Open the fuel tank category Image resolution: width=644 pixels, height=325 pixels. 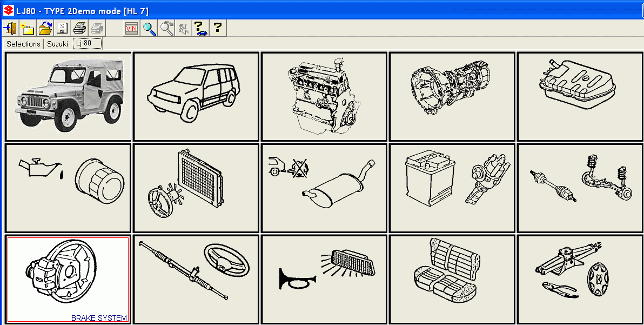[580, 97]
